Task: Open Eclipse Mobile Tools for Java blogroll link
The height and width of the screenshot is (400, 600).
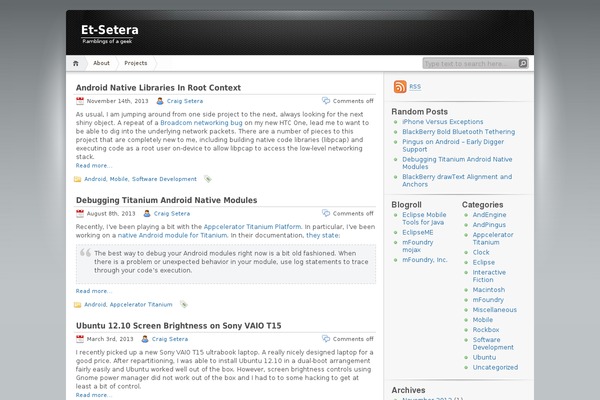Action: 424,219
